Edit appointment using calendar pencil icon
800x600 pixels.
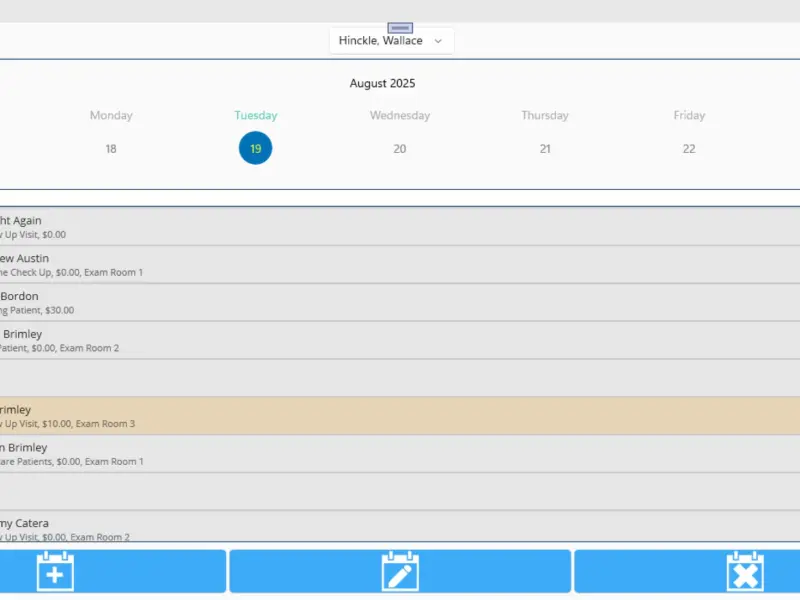(400, 571)
